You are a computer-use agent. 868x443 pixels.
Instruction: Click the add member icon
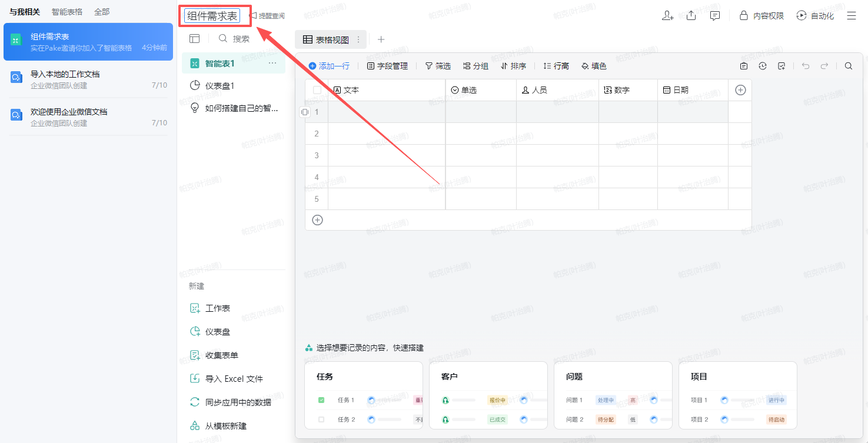[x=667, y=16]
